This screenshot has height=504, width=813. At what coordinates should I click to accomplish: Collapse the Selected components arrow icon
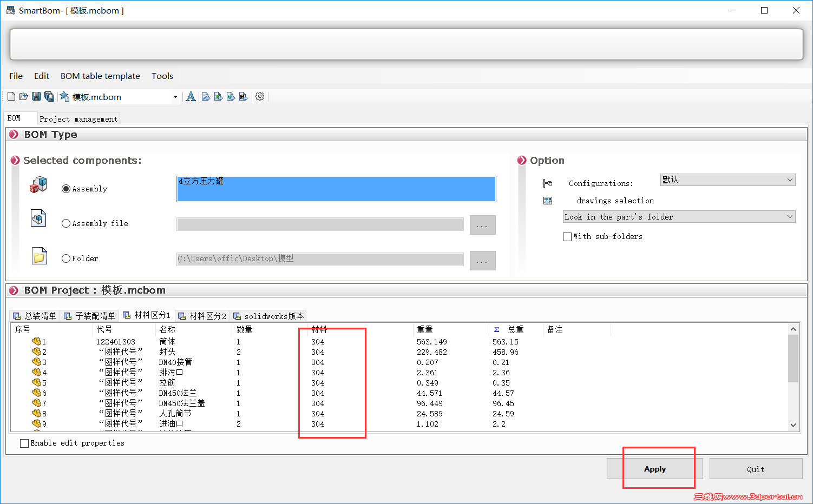[16, 160]
